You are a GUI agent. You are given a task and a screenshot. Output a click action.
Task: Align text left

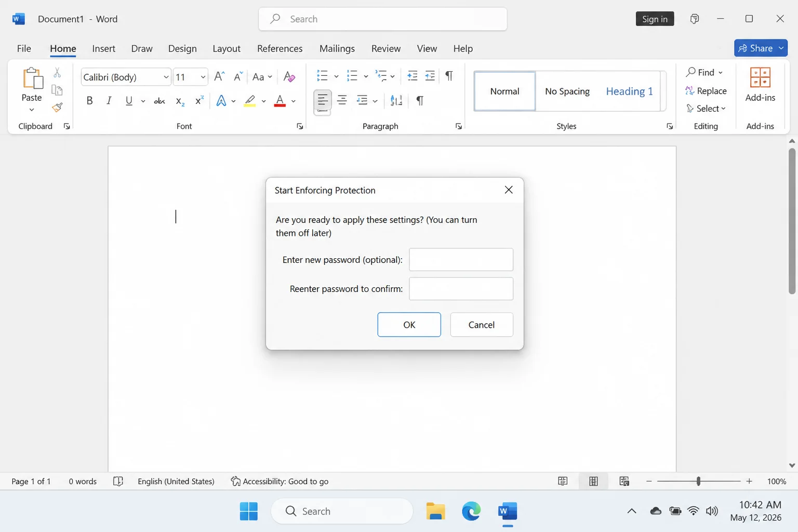322,100
